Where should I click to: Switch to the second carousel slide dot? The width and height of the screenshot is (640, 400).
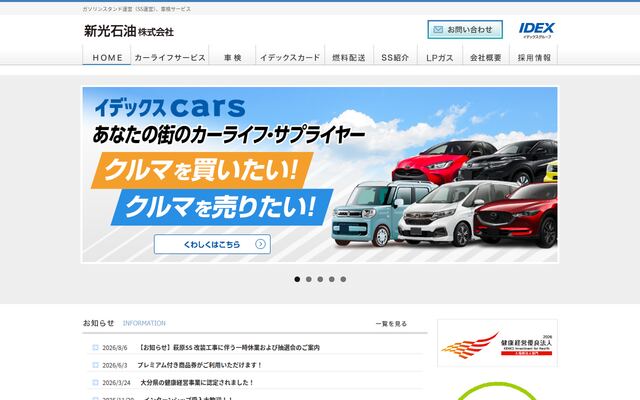click(309, 279)
